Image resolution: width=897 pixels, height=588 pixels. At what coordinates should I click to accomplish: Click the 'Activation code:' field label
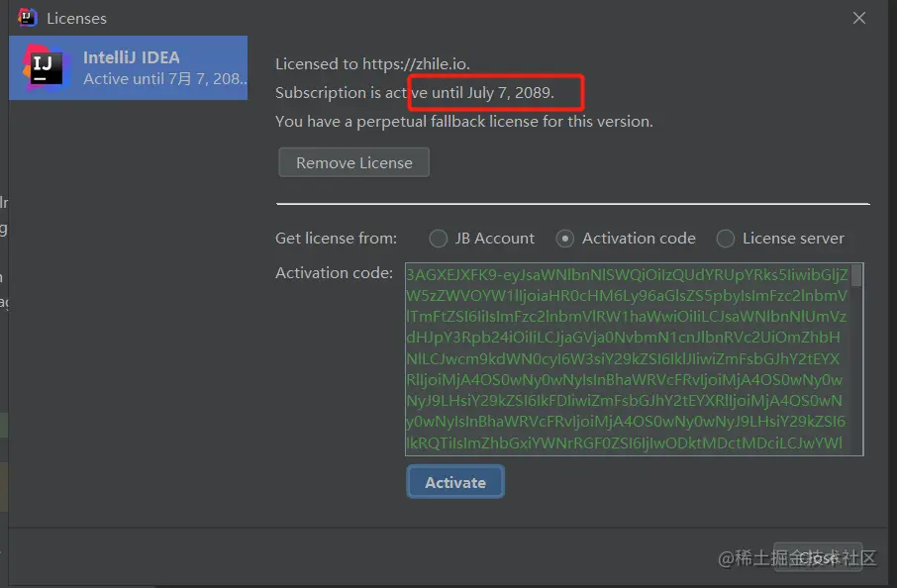[x=334, y=273]
